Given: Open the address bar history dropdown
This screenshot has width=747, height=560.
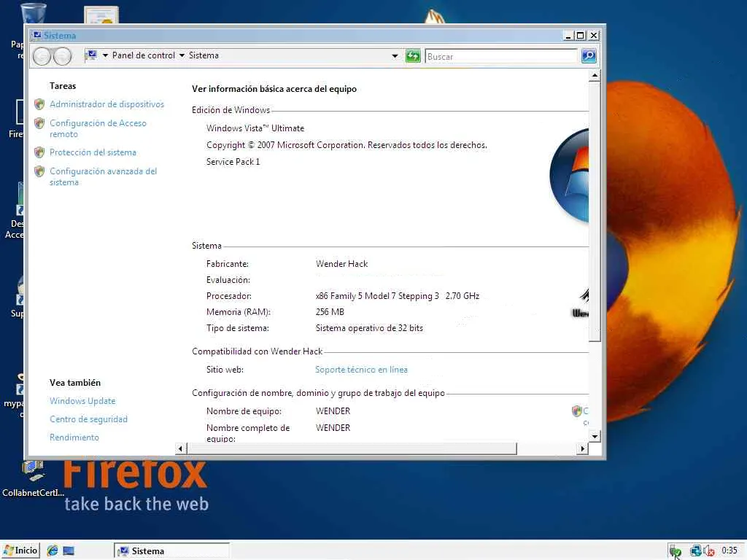Looking at the screenshot, I should [395, 56].
